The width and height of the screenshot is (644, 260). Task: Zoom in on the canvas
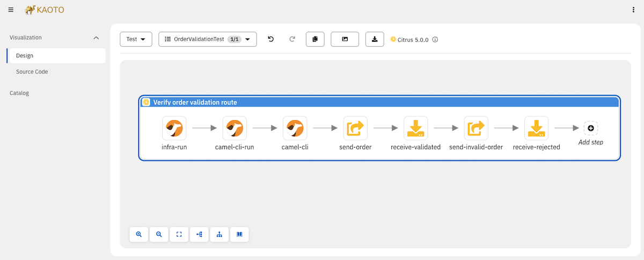click(x=139, y=234)
